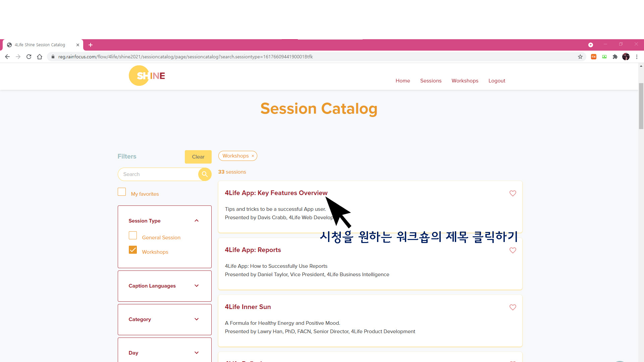
Task: Open the 4Life Inner Sun session
Action: 248,307
